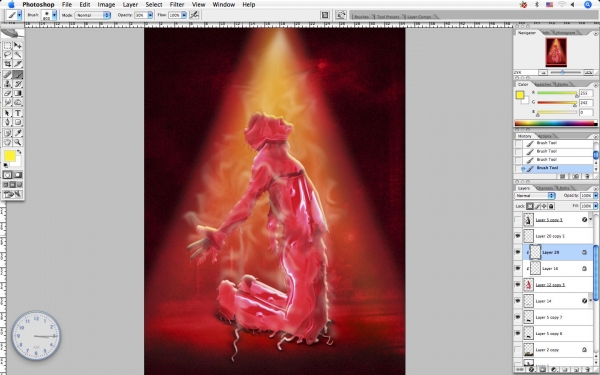
Task: Switch to the Histogram tab
Action: click(565, 33)
